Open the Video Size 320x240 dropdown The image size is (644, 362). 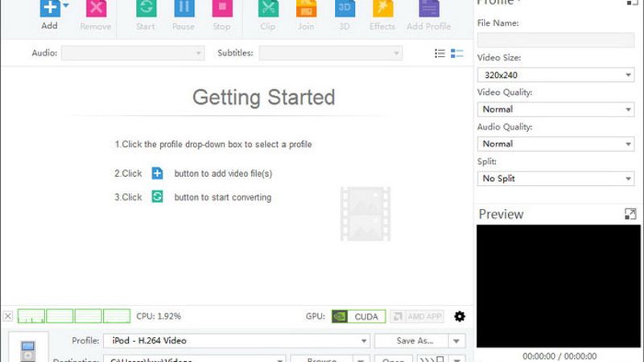click(555, 75)
